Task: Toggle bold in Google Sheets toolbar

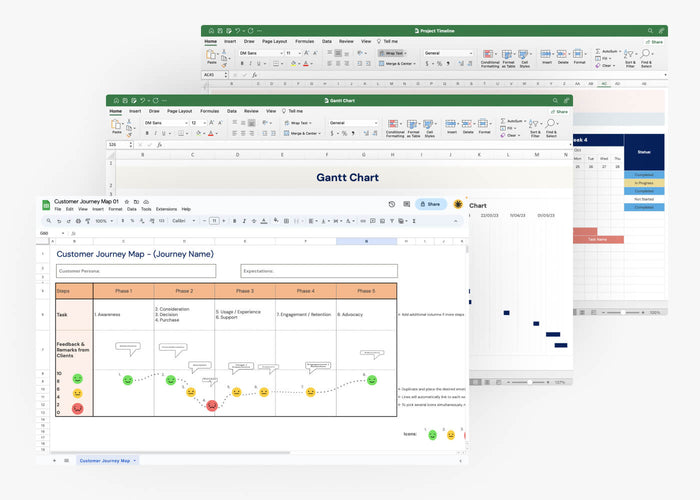Action: pyautogui.click(x=233, y=220)
